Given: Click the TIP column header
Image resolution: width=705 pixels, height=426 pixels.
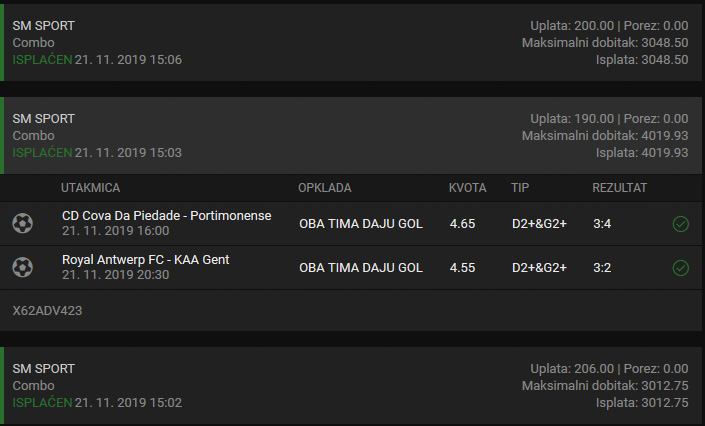Looking at the screenshot, I should [520, 188].
